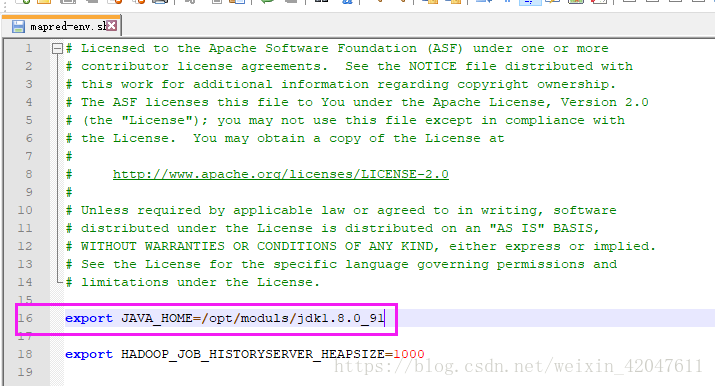Collapse the comment block fold at line 1
Viewport: 715px width, 386px height.
(57, 48)
